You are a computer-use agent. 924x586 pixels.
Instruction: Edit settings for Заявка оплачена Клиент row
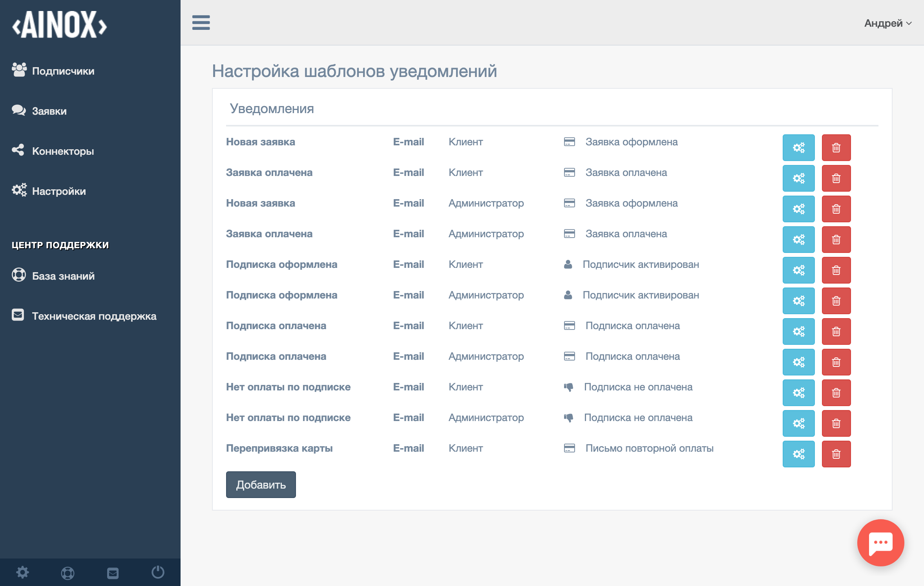tap(798, 178)
